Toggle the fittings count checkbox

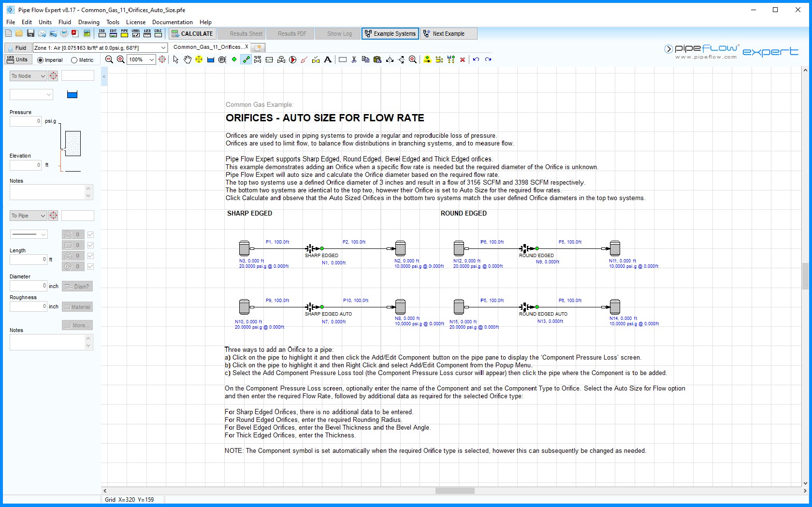(x=90, y=234)
